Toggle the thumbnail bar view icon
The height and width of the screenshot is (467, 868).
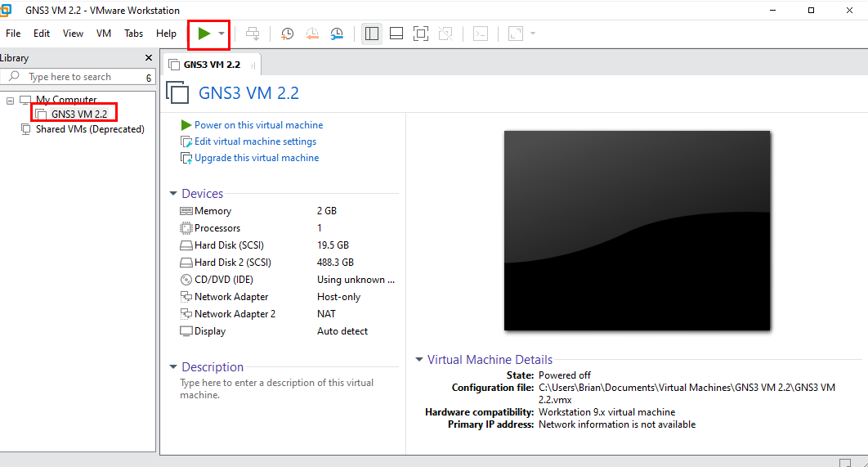[396, 34]
